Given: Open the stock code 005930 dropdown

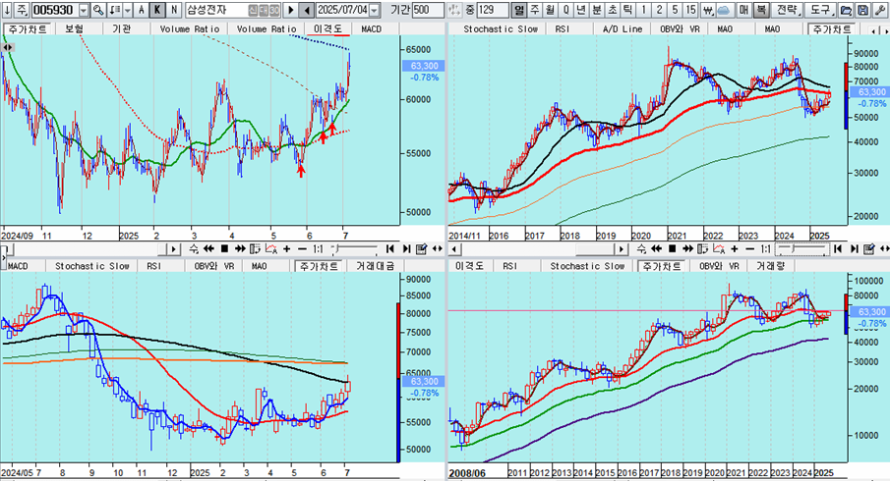Looking at the screenshot, I should point(82,9).
